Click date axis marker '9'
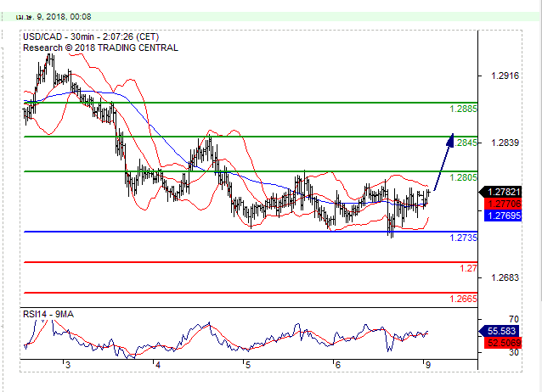Image resolution: width=542 pixels, height=392 pixels. coord(428,365)
